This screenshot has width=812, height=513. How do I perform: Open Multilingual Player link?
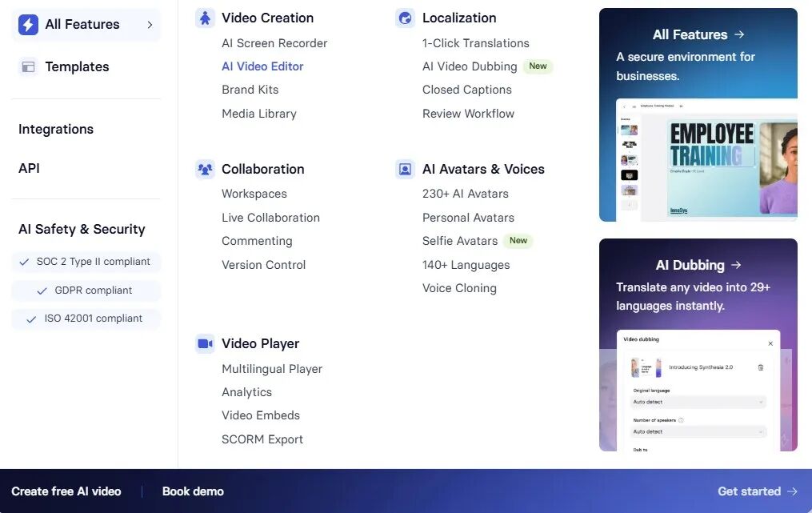click(x=272, y=369)
